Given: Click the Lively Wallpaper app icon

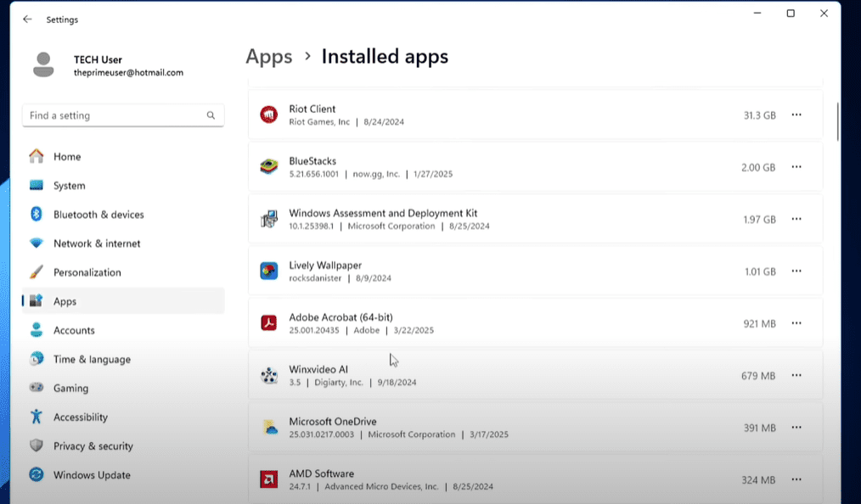Looking at the screenshot, I should [268, 271].
